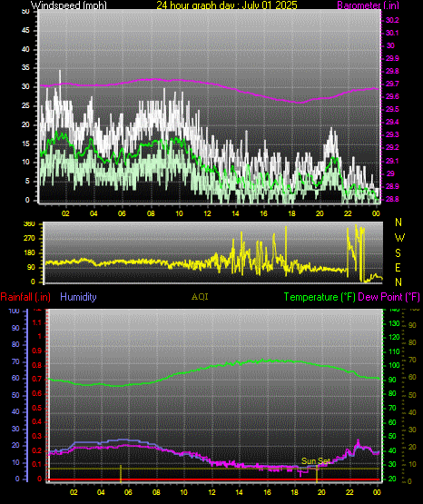The width and height of the screenshot is (423, 504).
Task: Click the 0.7 rainfall axis value
Action: pos(37,379)
